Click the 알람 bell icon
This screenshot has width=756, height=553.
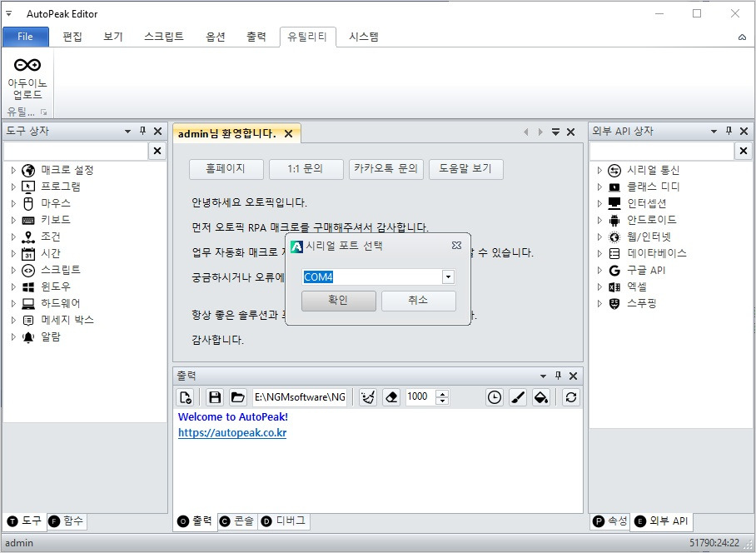pyautogui.click(x=28, y=337)
